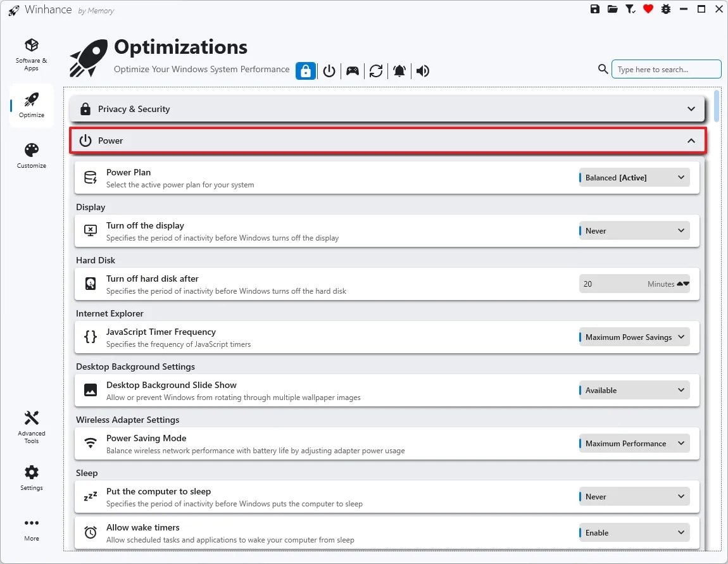
Task: Select the Sound speaker filter icon
Action: pos(423,71)
